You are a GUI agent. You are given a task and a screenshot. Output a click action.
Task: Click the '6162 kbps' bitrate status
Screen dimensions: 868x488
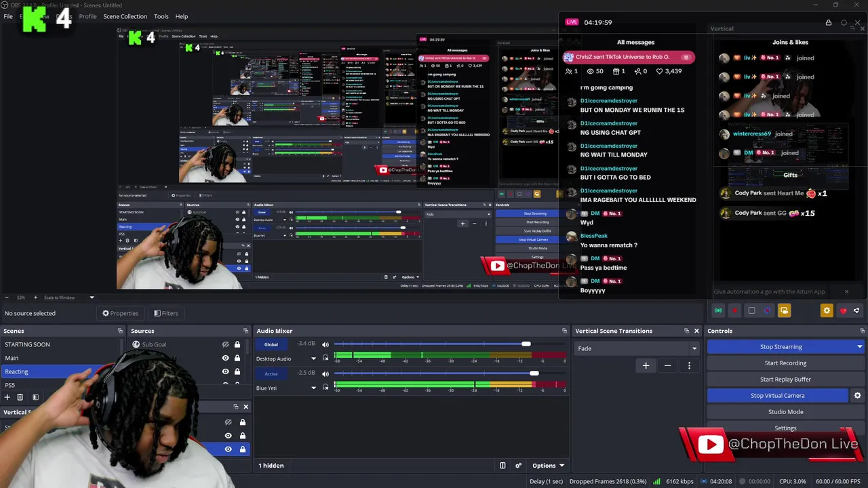(x=679, y=481)
